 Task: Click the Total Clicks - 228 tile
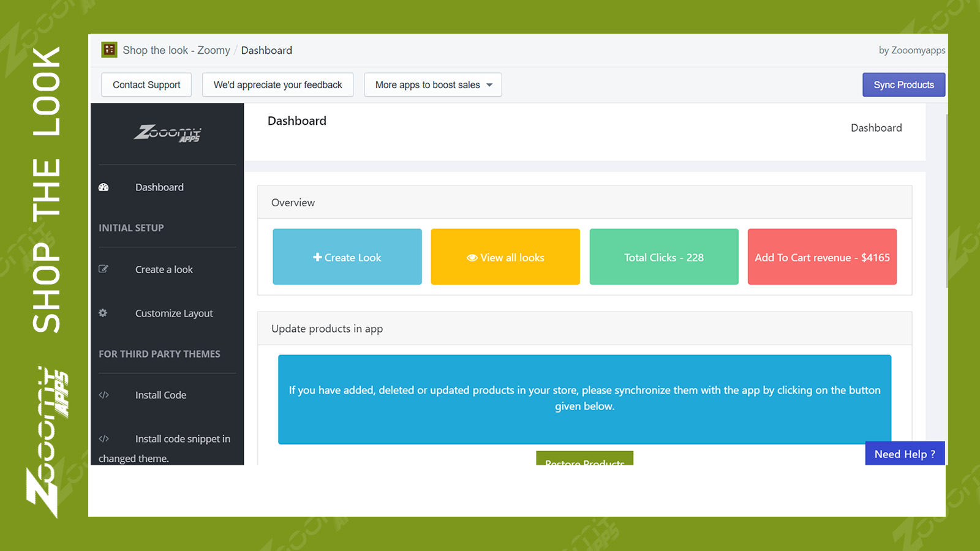(664, 257)
